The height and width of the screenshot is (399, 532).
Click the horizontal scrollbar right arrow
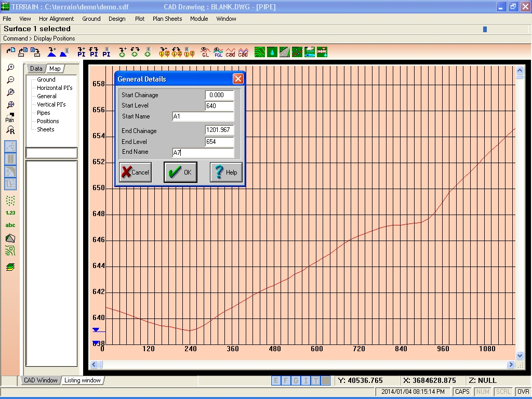(511, 364)
